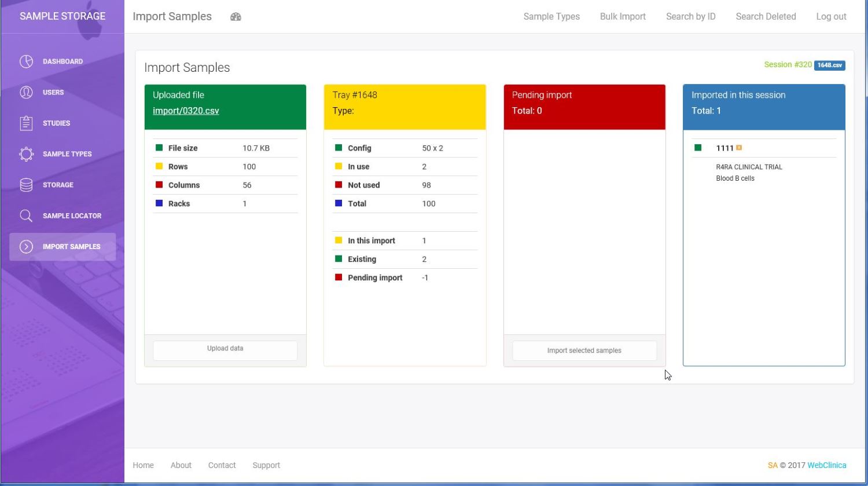Click the Sample Types gear icon
The height and width of the screenshot is (486, 868).
coord(26,154)
